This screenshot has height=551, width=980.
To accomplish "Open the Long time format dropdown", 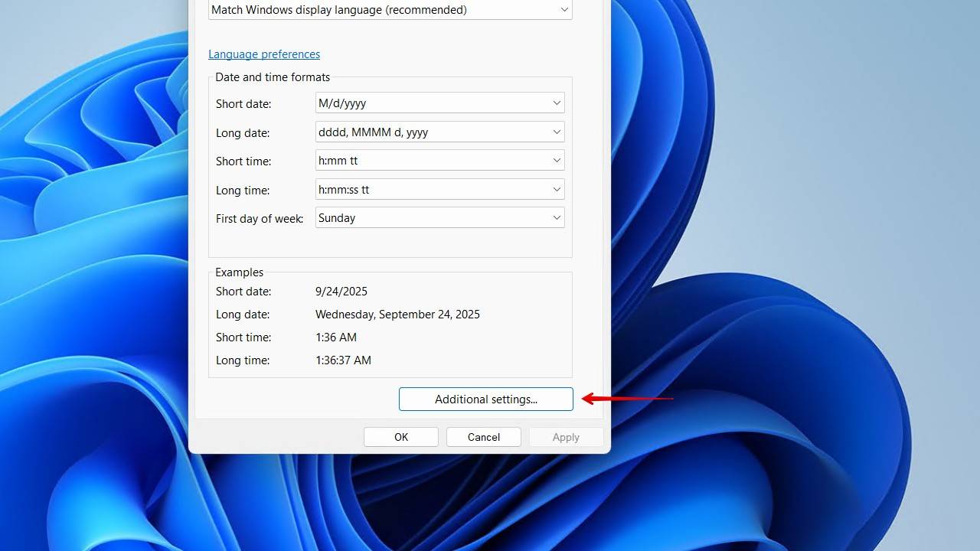I will 556,189.
